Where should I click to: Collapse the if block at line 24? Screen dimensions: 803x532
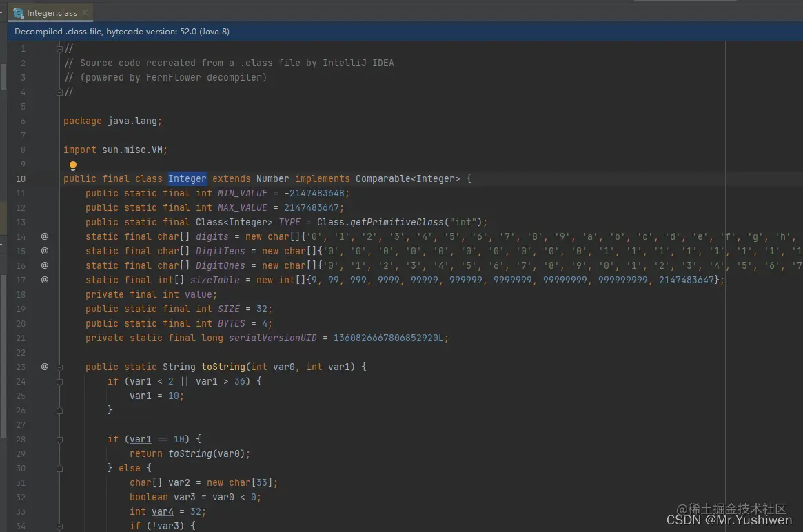click(59, 382)
